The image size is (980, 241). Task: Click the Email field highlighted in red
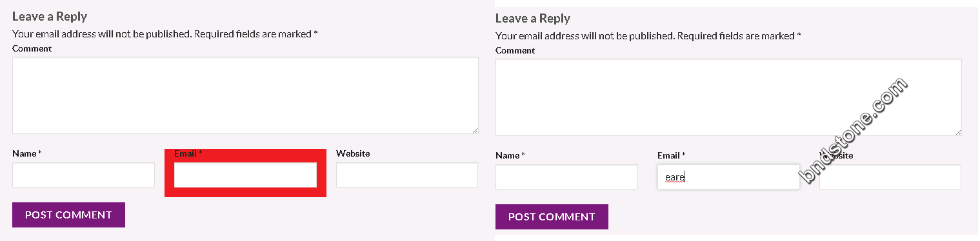pyautogui.click(x=245, y=175)
